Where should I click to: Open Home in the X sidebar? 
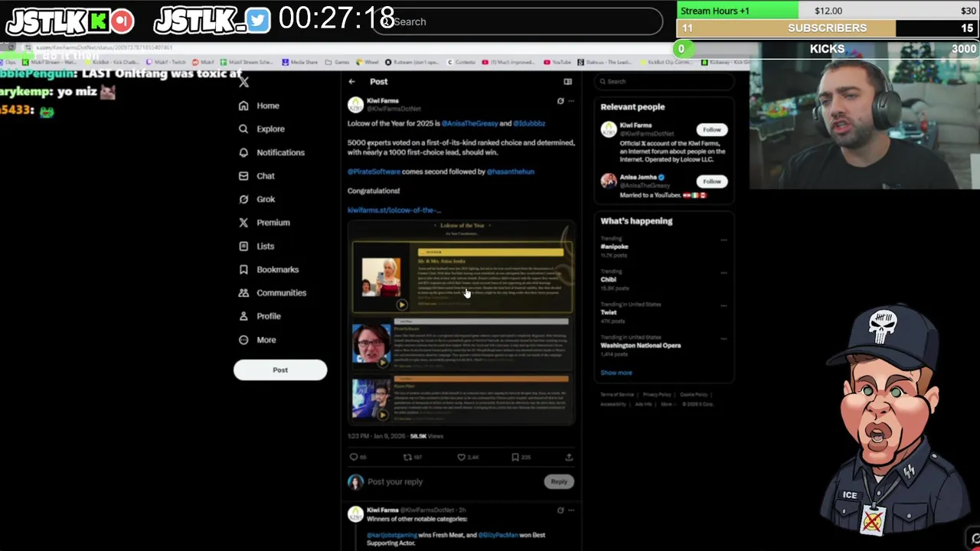tap(259, 106)
